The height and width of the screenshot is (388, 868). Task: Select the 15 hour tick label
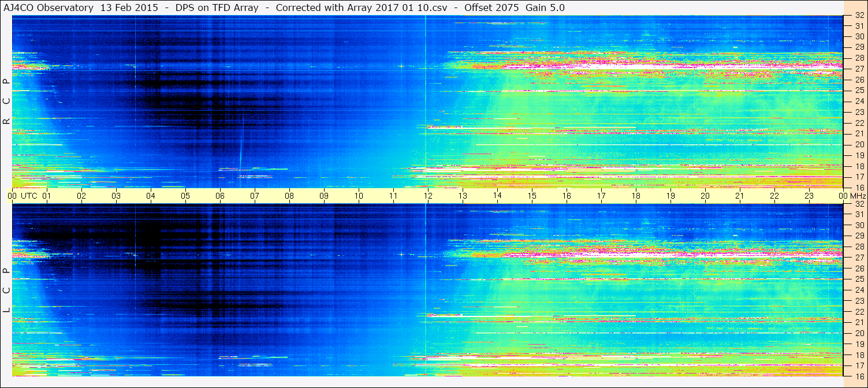(x=532, y=196)
